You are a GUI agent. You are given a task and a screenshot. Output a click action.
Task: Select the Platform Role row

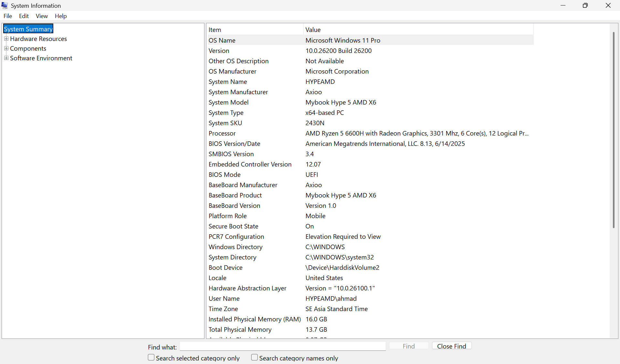370,216
